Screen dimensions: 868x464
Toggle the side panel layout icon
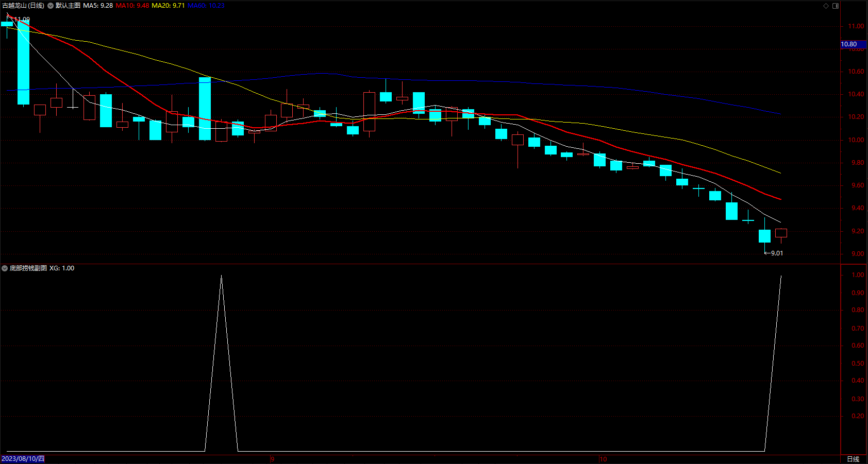[836, 6]
